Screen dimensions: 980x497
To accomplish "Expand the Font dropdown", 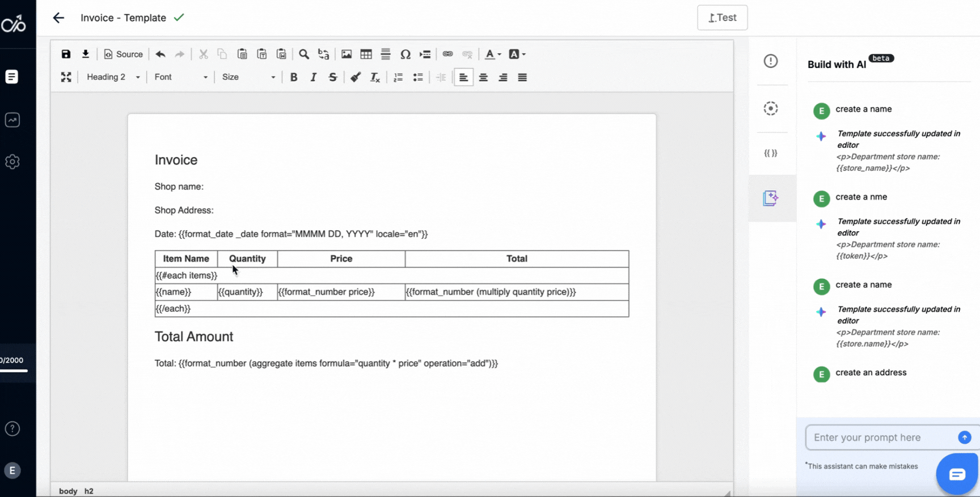I will click(181, 77).
